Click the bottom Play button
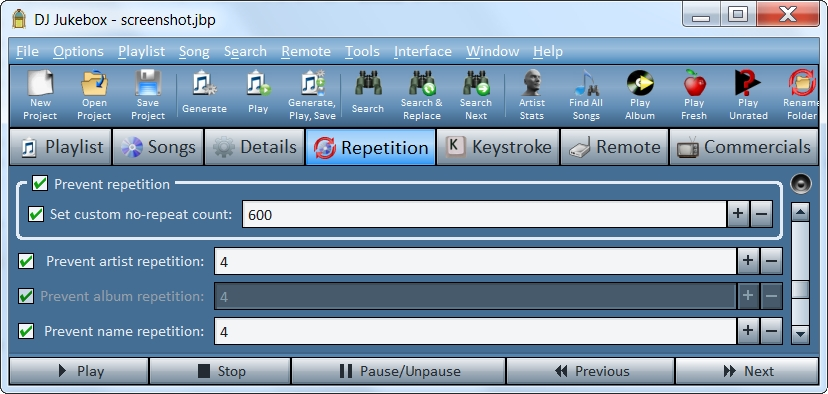 point(79,371)
